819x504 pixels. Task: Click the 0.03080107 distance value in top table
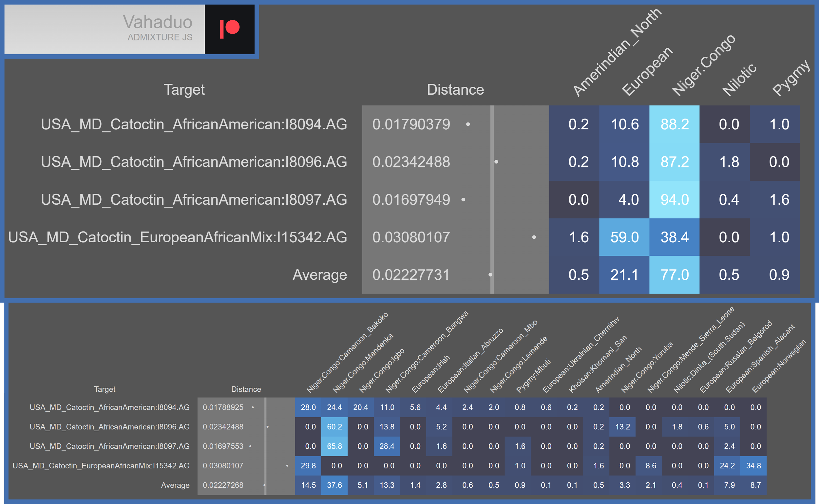click(x=411, y=237)
